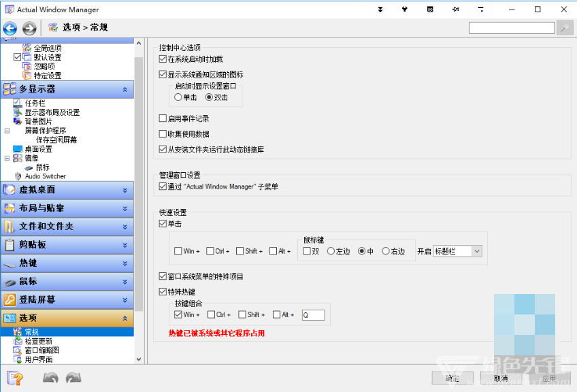577x392 pixels.
Task: Uncheck 从安装文件夹运行此动态链接库
Action: click(163, 149)
